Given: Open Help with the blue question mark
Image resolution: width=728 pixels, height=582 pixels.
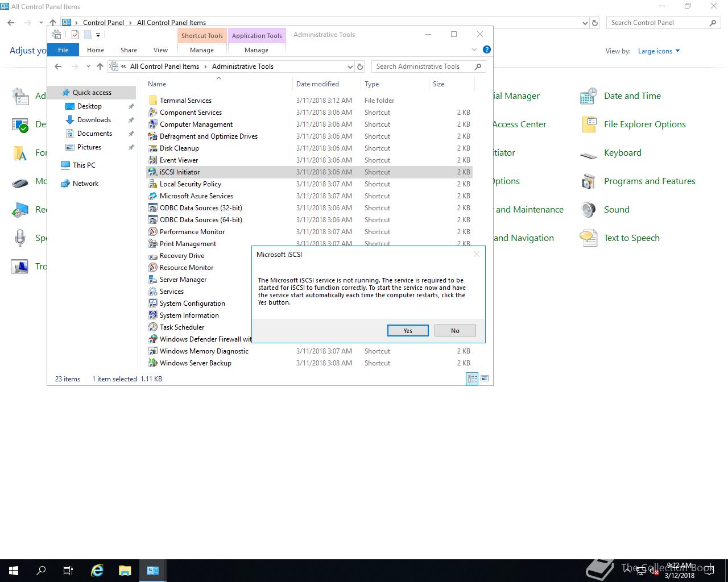Looking at the screenshot, I should [x=487, y=49].
